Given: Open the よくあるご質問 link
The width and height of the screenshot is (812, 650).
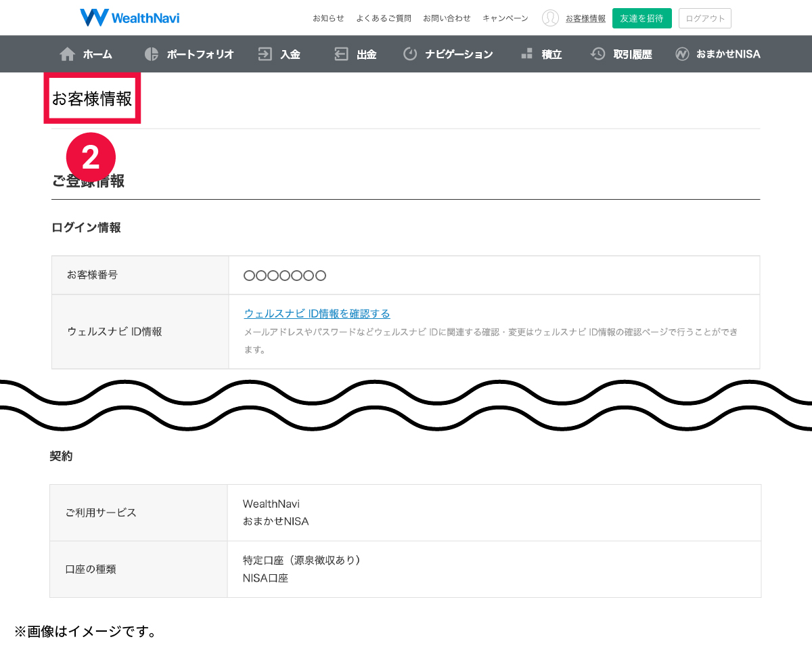Looking at the screenshot, I should pos(384,18).
